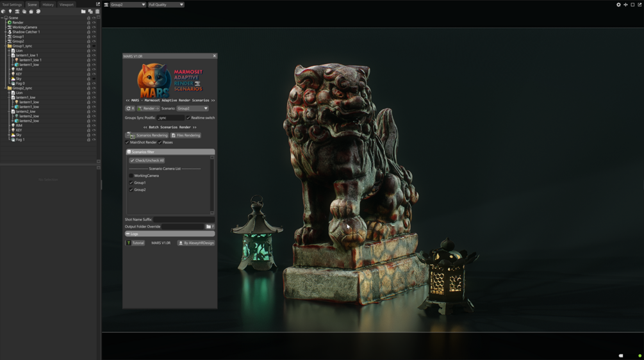The image size is (644, 360).
Task: Toggle the Realtime switch checkbox
Action: (188, 118)
